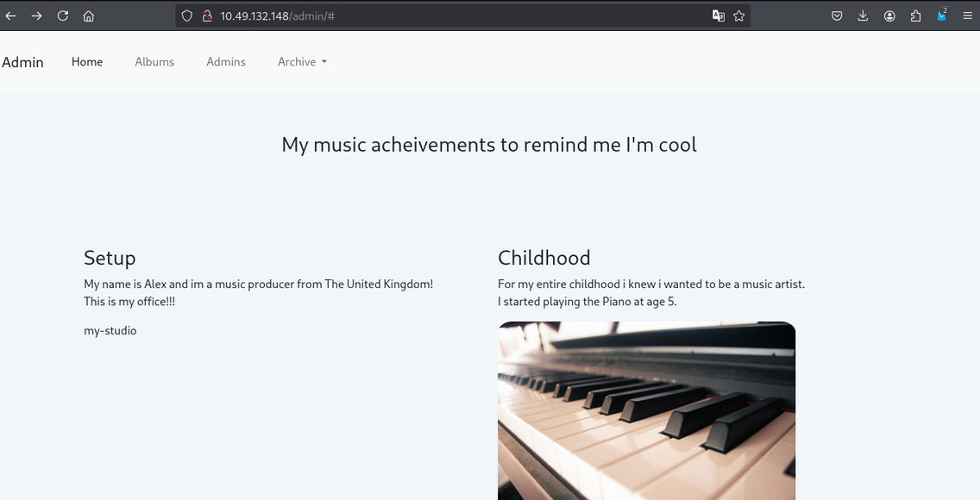View the insecure connection padlock info
980x500 pixels.
(206, 16)
